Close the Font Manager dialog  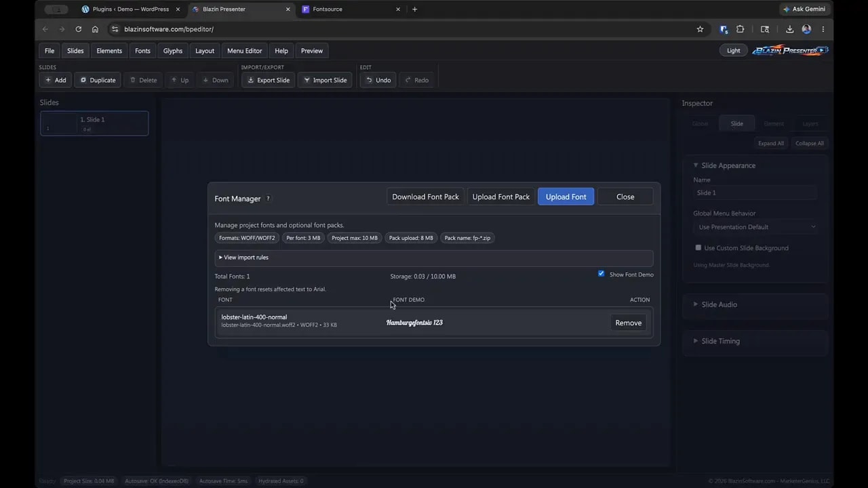[625, 197]
